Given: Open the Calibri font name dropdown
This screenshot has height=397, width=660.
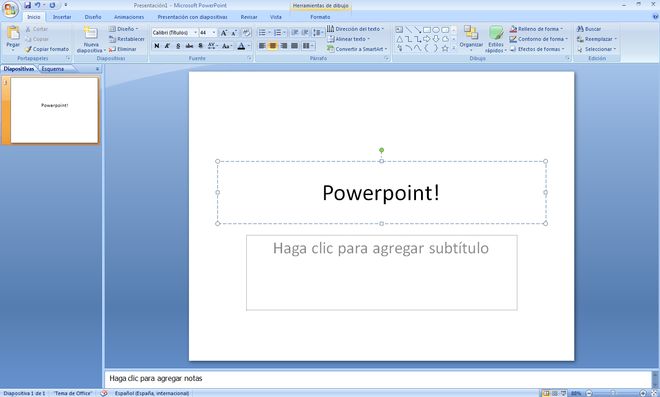Looking at the screenshot, I should click(195, 32).
